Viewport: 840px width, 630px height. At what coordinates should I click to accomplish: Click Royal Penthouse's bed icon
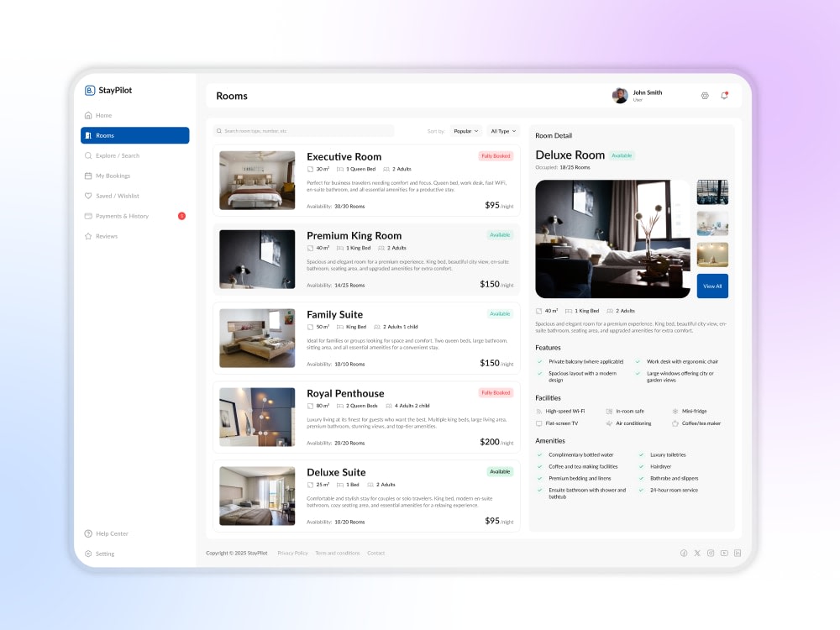339,406
